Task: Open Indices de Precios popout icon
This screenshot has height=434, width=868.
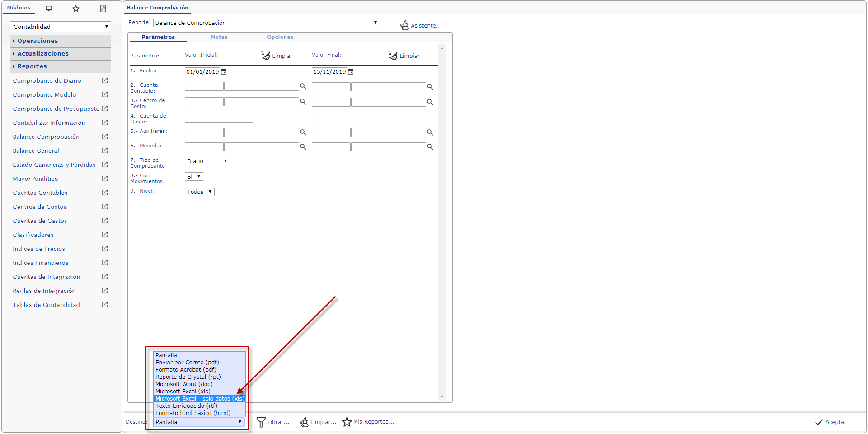Action: 105,249
